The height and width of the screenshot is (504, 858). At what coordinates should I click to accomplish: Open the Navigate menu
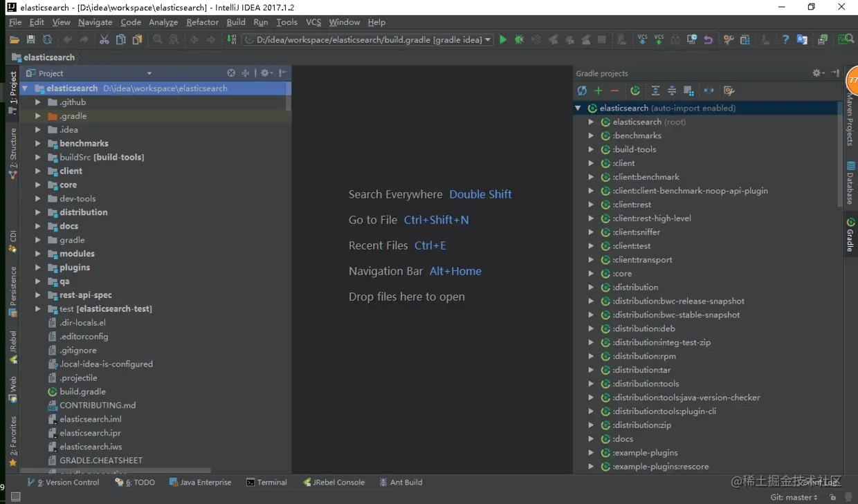(x=95, y=22)
